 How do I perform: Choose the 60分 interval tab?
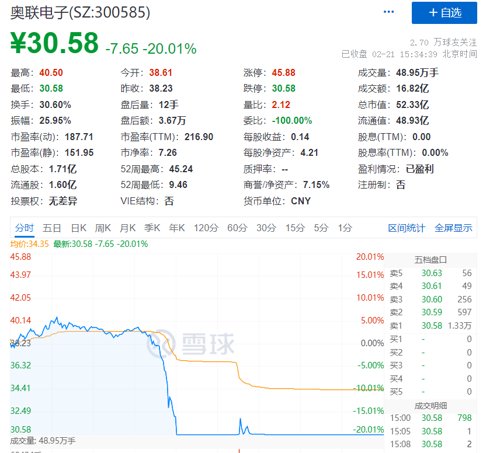[x=237, y=228]
